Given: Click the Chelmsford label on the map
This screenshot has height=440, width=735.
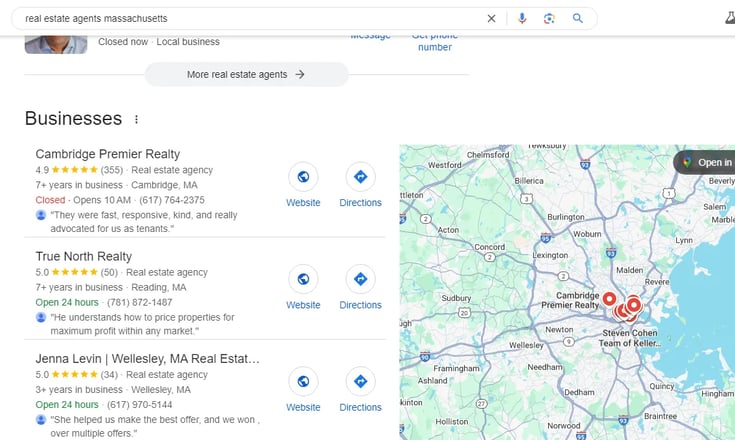Looking at the screenshot, I should 488,155.
